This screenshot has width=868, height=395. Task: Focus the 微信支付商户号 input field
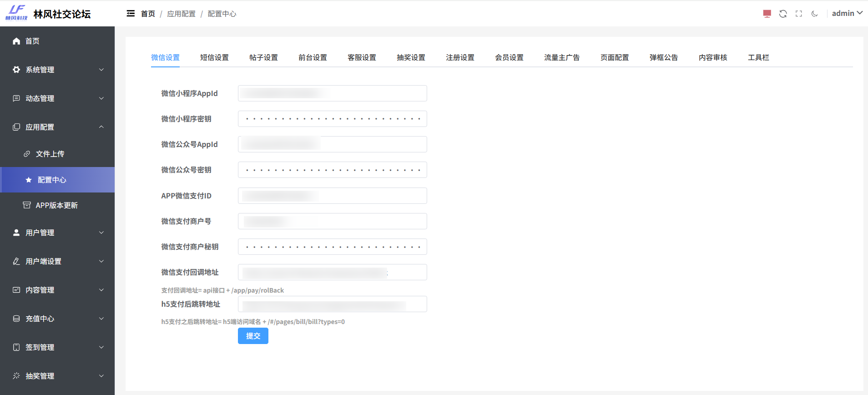[x=333, y=221]
